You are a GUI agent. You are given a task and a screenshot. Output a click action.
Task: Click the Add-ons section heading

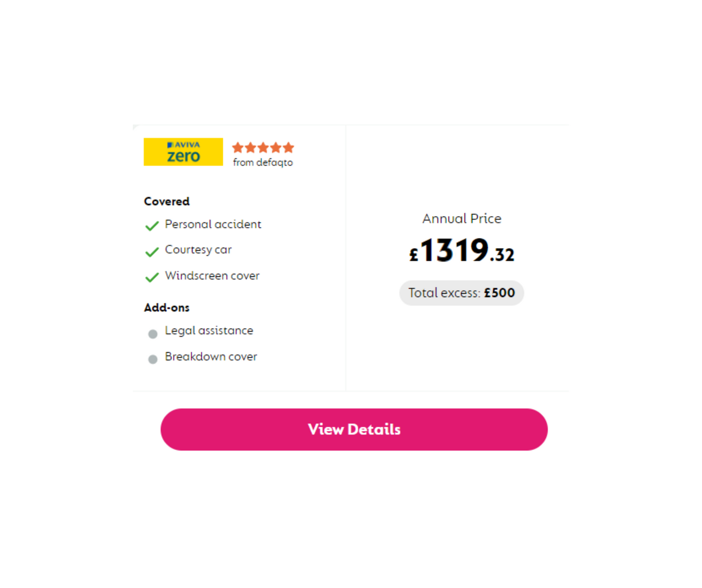point(167,308)
